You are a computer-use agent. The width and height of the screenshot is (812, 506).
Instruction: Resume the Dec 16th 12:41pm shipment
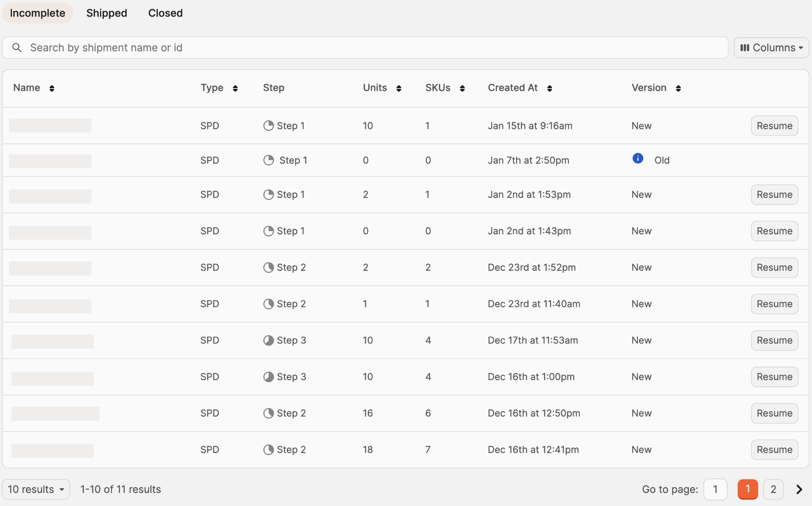click(x=774, y=449)
